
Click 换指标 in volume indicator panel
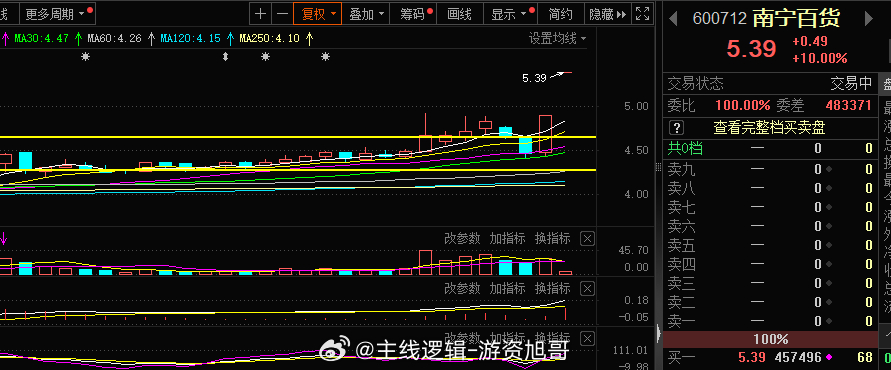coord(552,238)
